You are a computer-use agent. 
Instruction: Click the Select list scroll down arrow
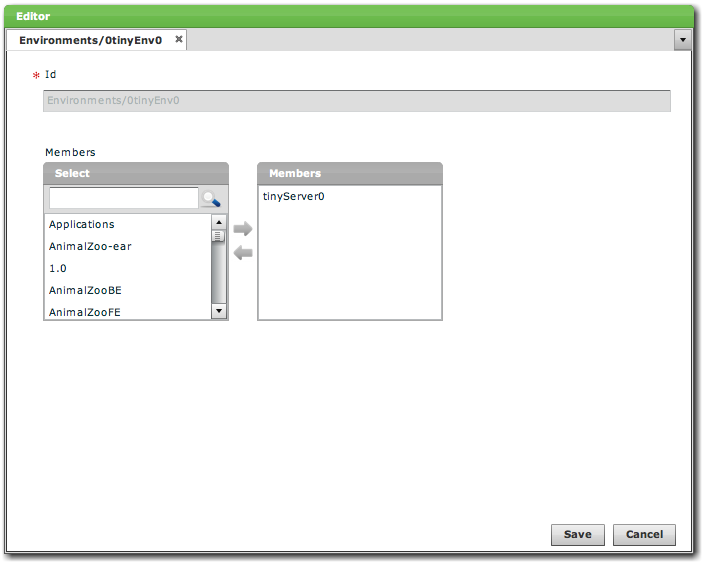point(219,311)
